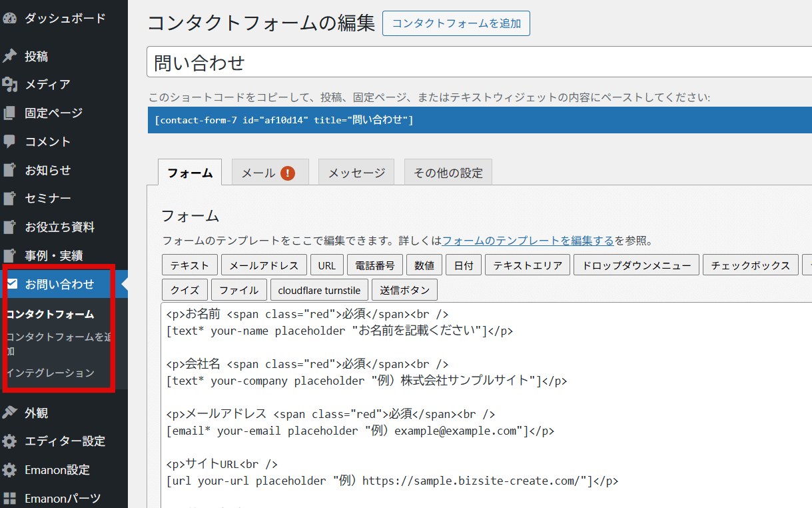Viewport: 812px width, 508px height.
Task: Switch to the メッセージ tab
Action: pyautogui.click(x=356, y=173)
